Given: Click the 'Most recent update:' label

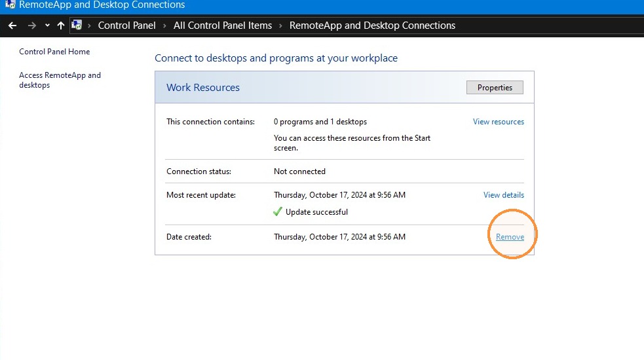Looking at the screenshot, I should [x=201, y=195].
